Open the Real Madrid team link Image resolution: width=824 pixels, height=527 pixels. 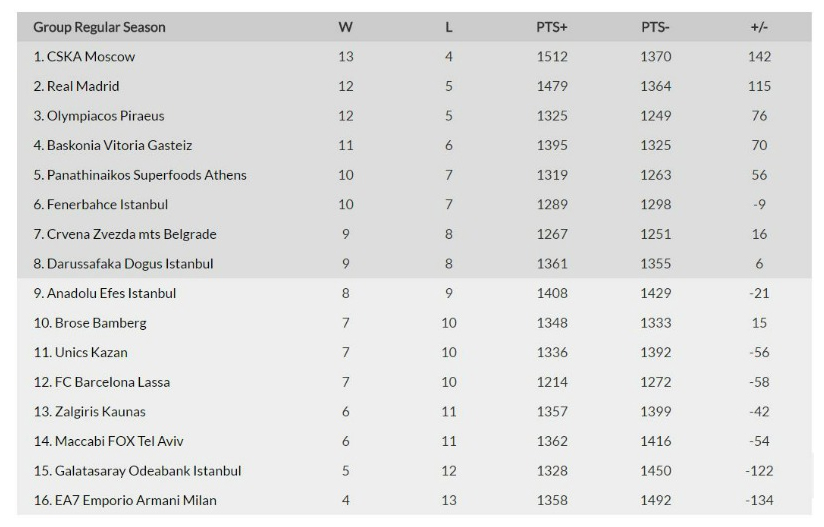(76, 86)
